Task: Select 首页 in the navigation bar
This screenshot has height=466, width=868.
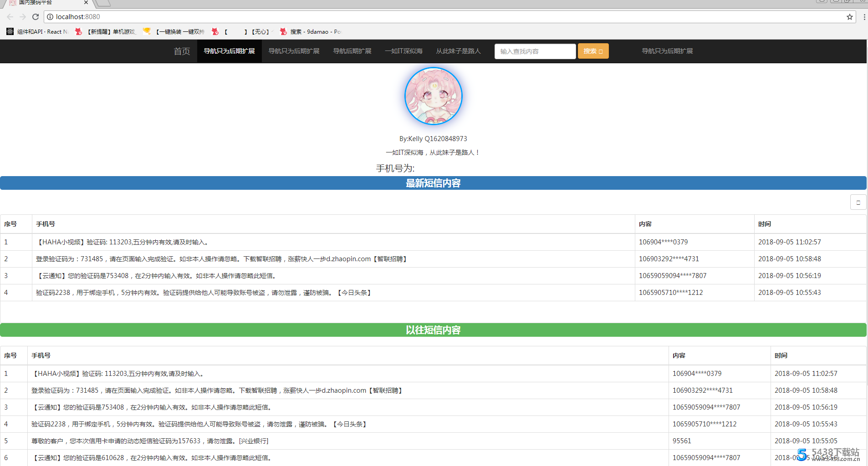Action: [181, 51]
